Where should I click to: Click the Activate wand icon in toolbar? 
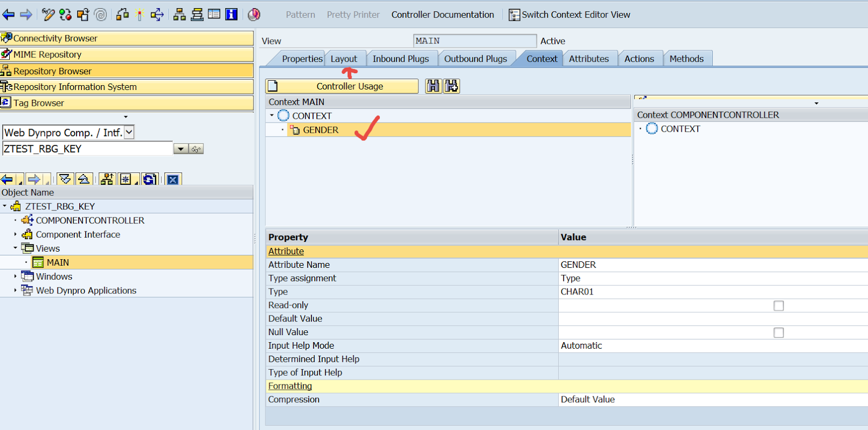tap(139, 15)
